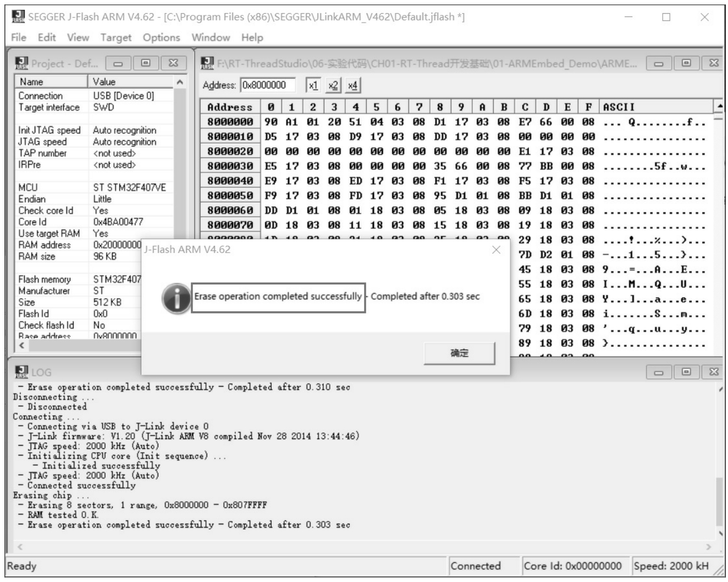The height and width of the screenshot is (582, 728).
Task: Minimize the hex data file window
Action: click(x=659, y=63)
